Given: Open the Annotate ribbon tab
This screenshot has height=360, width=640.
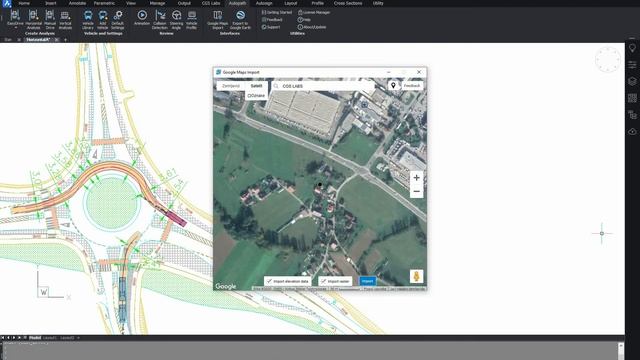Looking at the screenshot, I should pos(77,3).
